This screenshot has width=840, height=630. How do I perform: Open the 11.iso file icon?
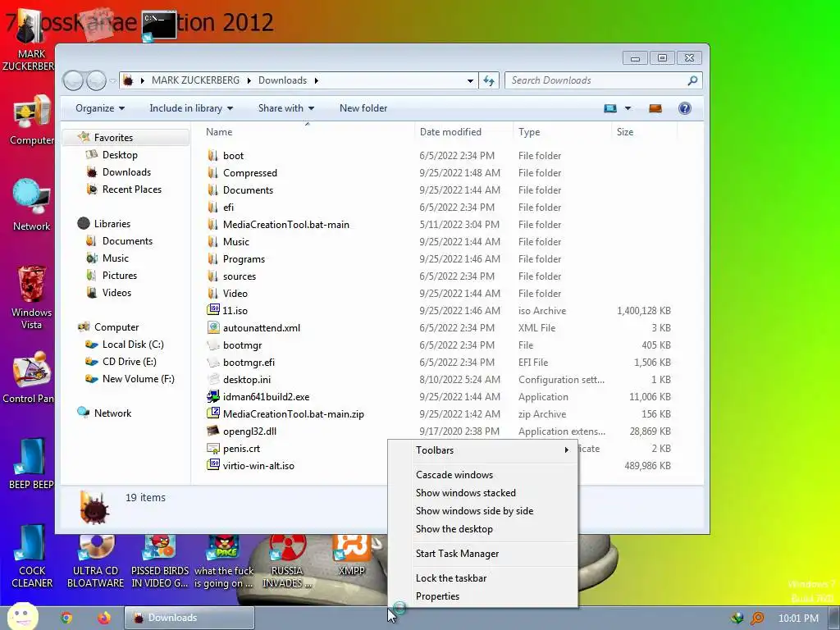tap(213, 309)
